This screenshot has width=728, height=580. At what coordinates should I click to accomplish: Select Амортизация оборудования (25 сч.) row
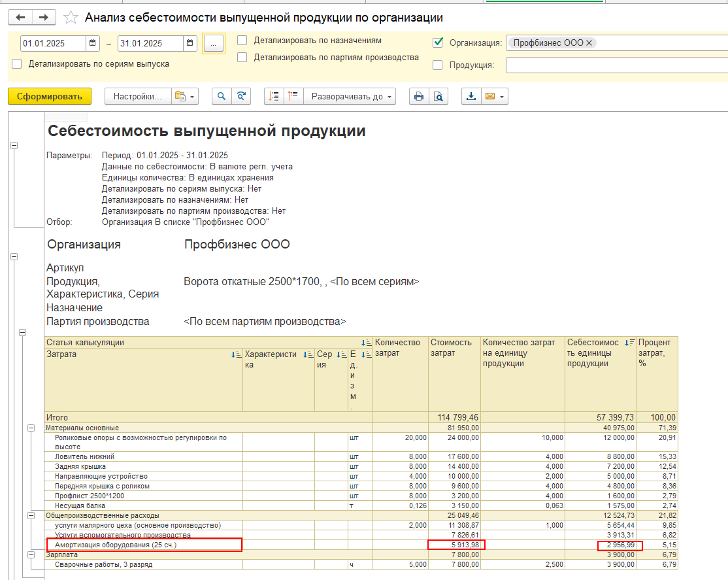pyautogui.click(x=361, y=545)
